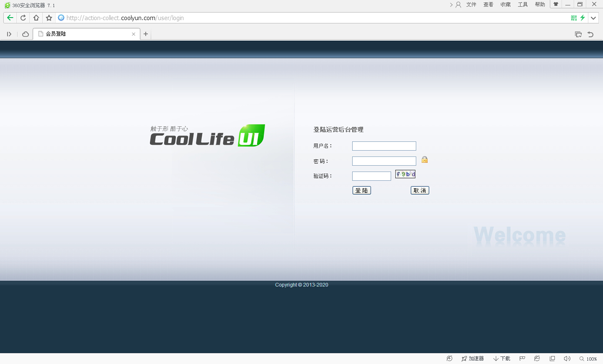
Task: Open a new tab with the plus button
Action: point(146,34)
